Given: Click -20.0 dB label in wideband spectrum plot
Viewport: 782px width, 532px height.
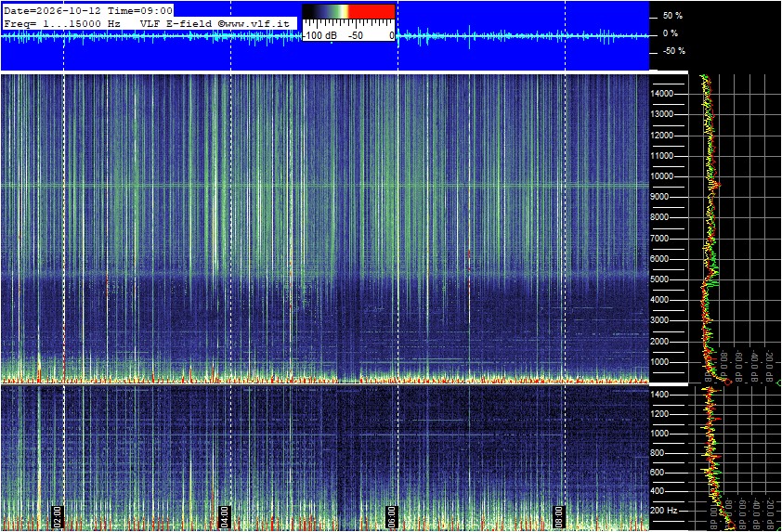Looking at the screenshot, I should click(x=769, y=368).
